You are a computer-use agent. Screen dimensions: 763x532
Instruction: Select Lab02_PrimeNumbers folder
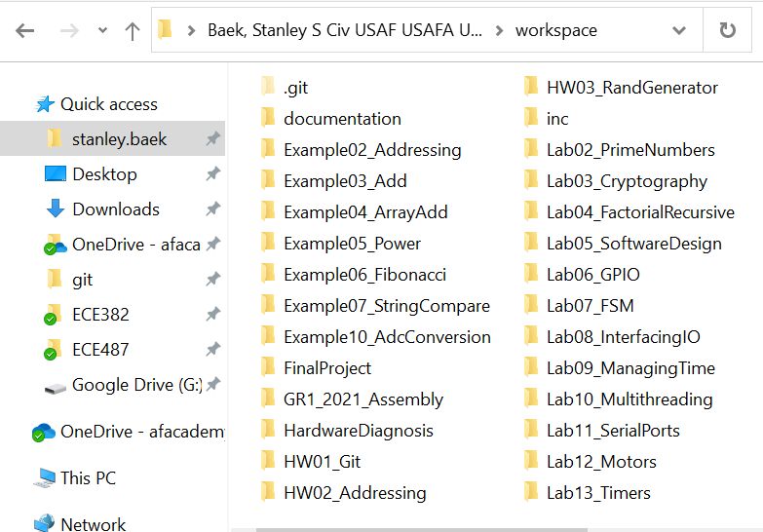point(620,150)
